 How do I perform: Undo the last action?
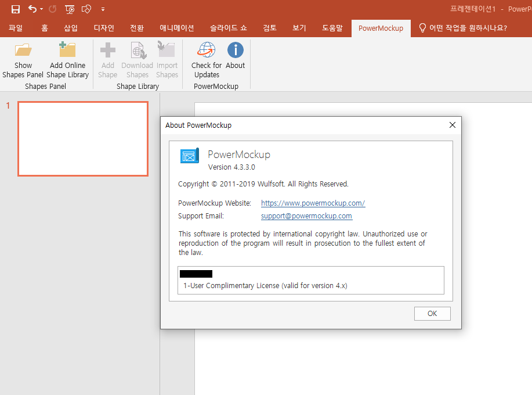pyautogui.click(x=32, y=9)
